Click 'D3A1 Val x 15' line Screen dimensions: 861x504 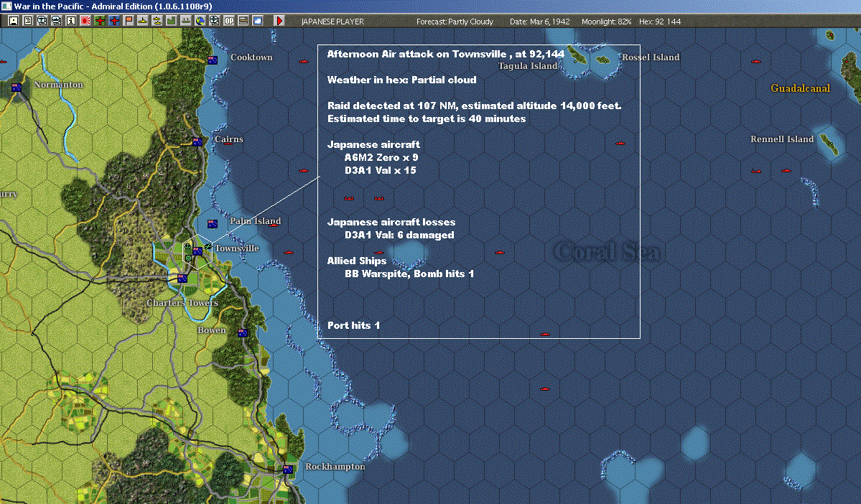point(381,170)
